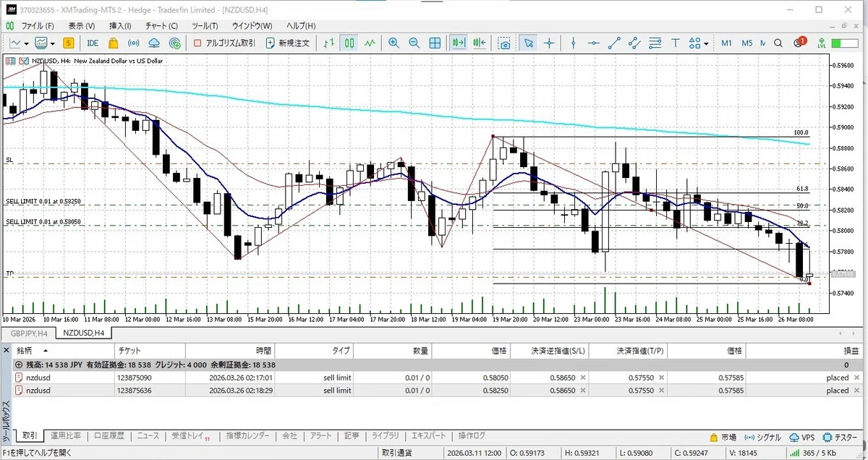This screenshot has width=868, height=460.
Task: Open account notifications icon with badge
Action: click(x=799, y=43)
